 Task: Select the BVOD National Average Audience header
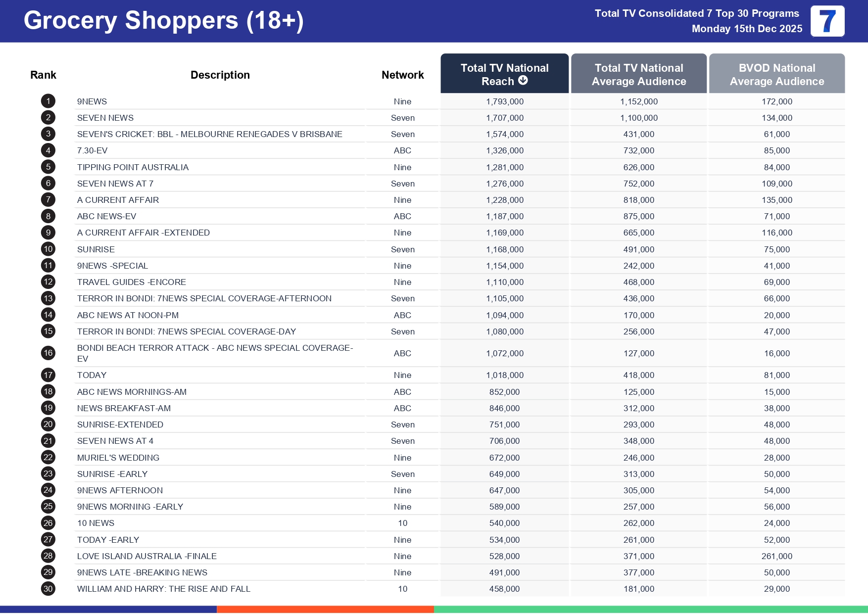click(x=776, y=74)
